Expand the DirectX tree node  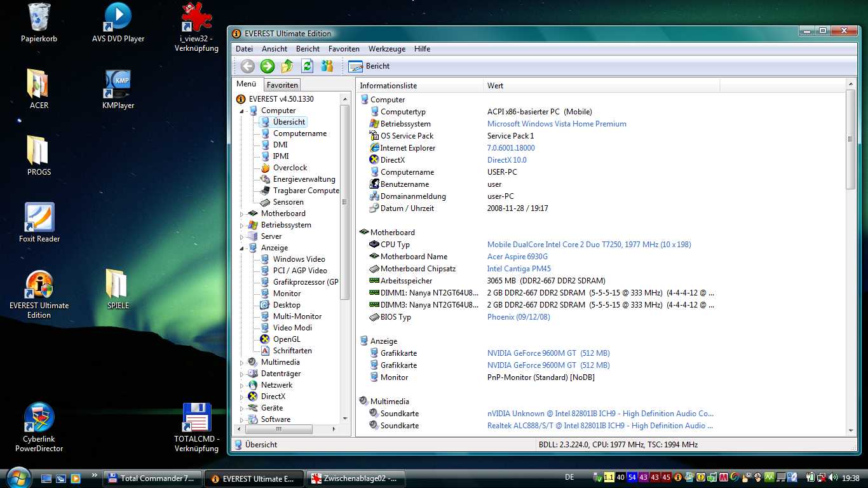click(242, 396)
